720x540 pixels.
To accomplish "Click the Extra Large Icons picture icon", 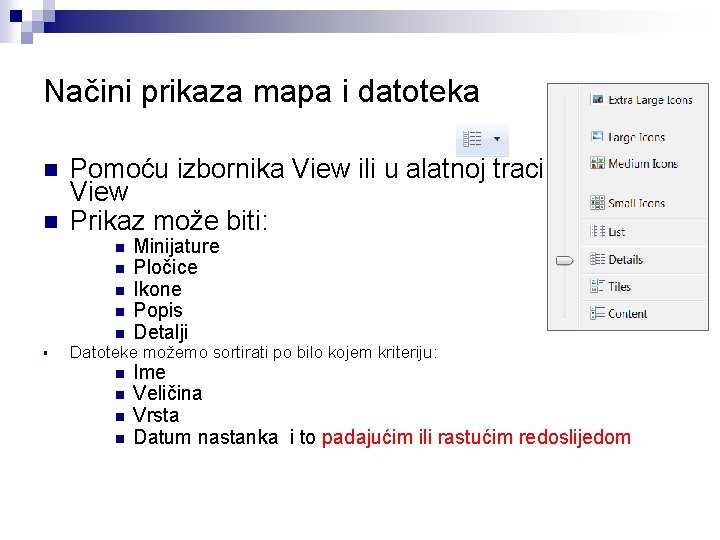I will click(x=597, y=99).
